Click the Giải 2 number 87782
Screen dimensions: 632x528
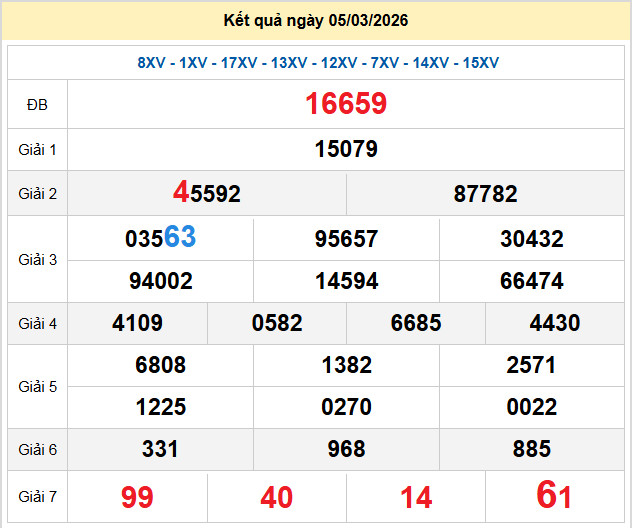coord(485,194)
